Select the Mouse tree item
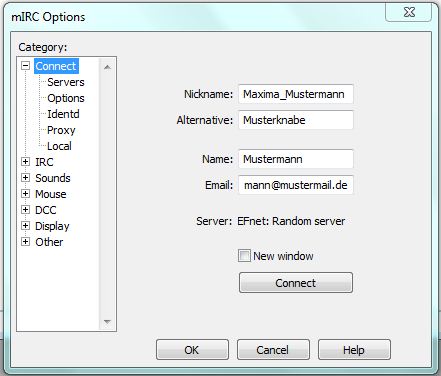The width and height of the screenshot is (441, 376). coord(51,194)
